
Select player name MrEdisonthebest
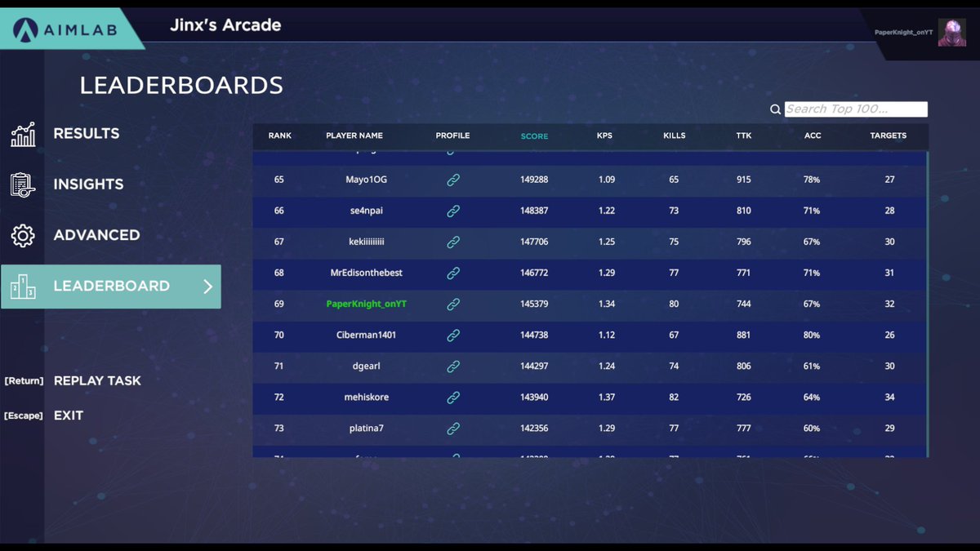click(x=366, y=273)
